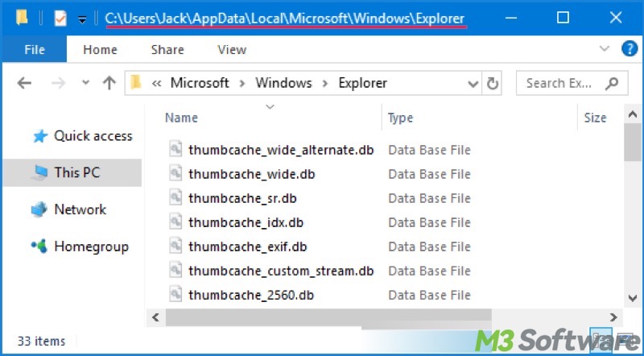The height and width of the screenshot is (356, 644).
Task: Select thumbcache_sr.db file
Action: 242,199
